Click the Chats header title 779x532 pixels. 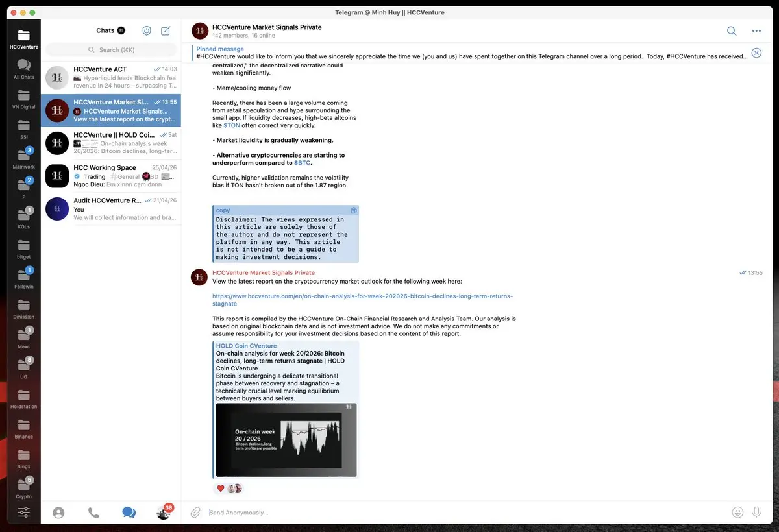105,30
